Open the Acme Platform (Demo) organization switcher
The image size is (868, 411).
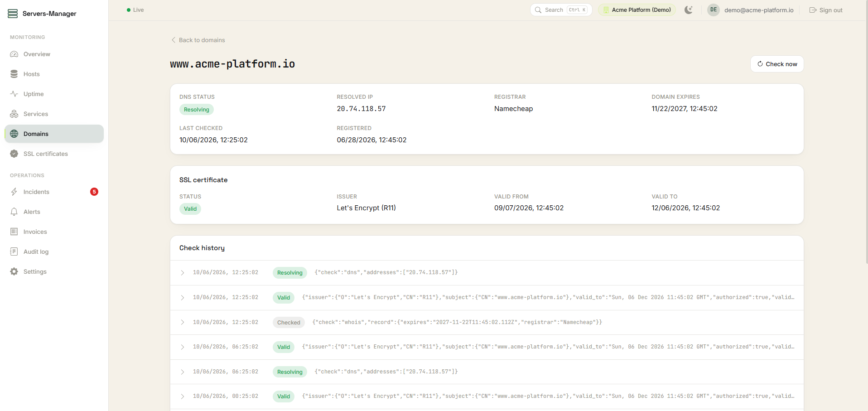click(x=637, y=10)
